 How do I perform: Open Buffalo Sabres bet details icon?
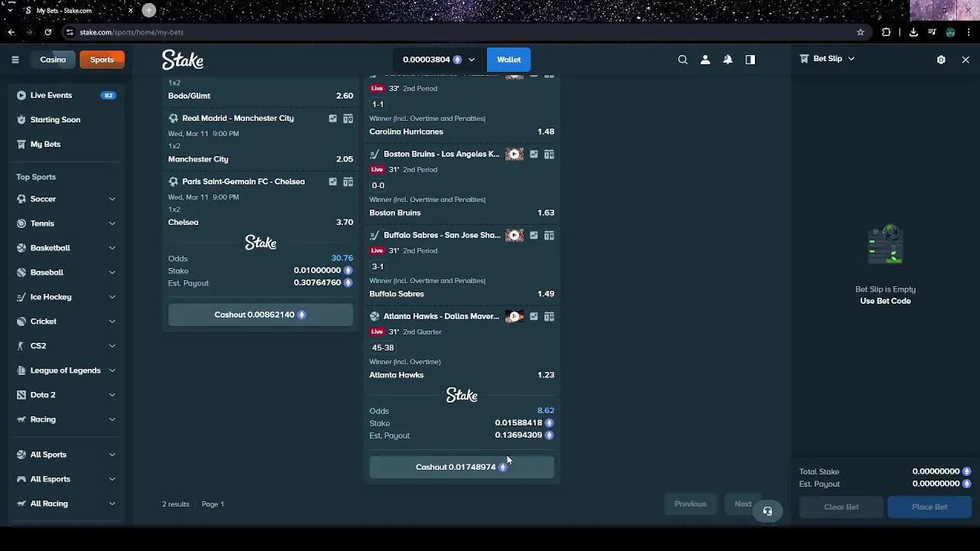(x=549, y=236)
